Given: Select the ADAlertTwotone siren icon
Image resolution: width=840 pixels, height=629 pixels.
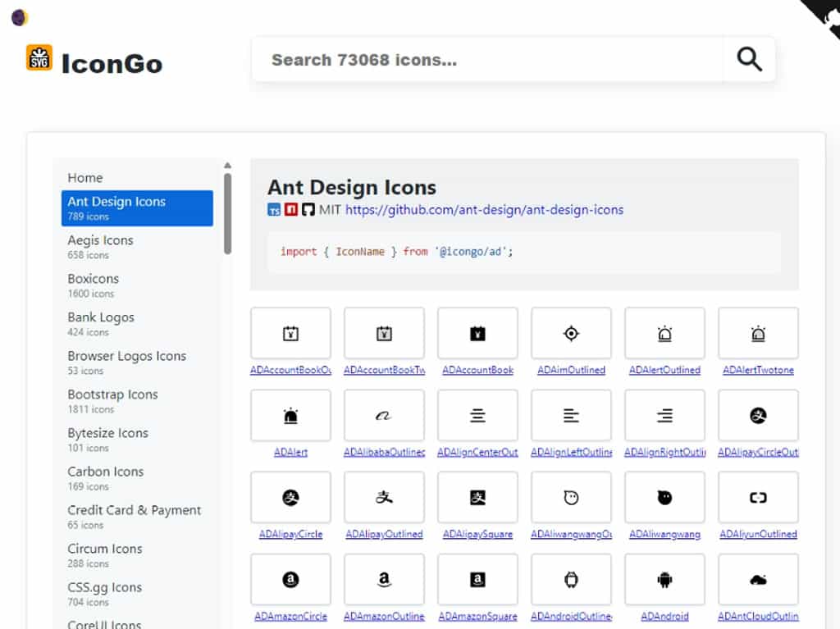Looking at the screenshot, I should [x=758, y=333].
